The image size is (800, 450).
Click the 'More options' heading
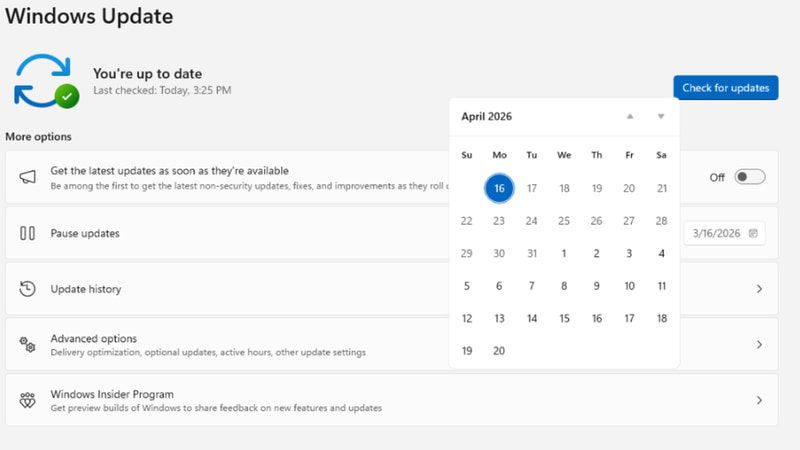pyautogui.click(x=38, y=137)
